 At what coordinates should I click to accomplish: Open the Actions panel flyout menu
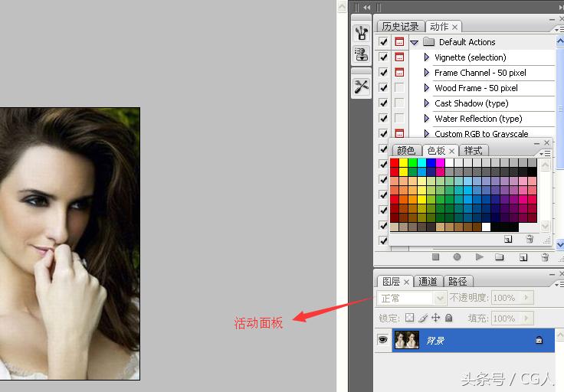point(559,29)
